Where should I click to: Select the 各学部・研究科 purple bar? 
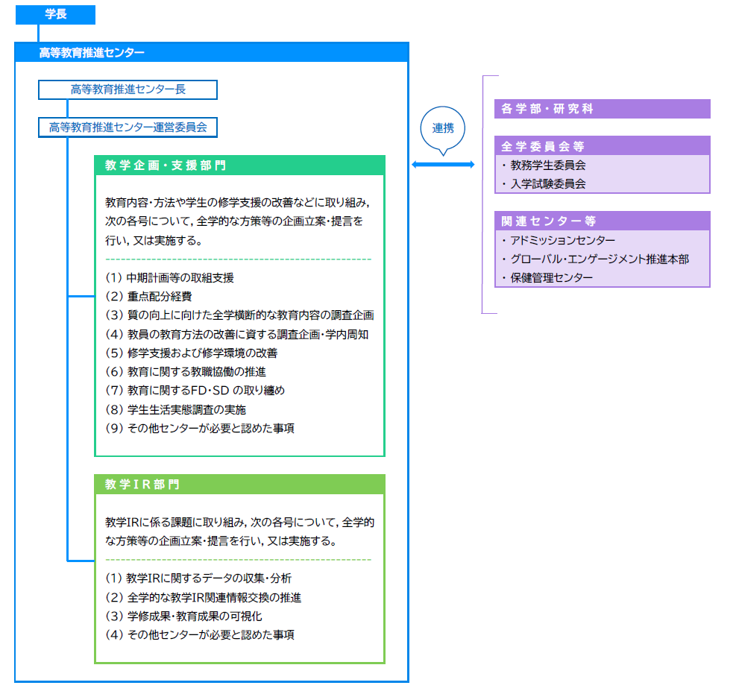click(x=602, y=109)
